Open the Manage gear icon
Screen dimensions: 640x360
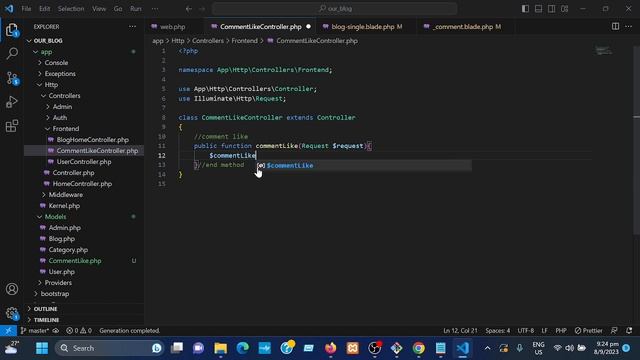pyautogui.click(x=12, y=313)
